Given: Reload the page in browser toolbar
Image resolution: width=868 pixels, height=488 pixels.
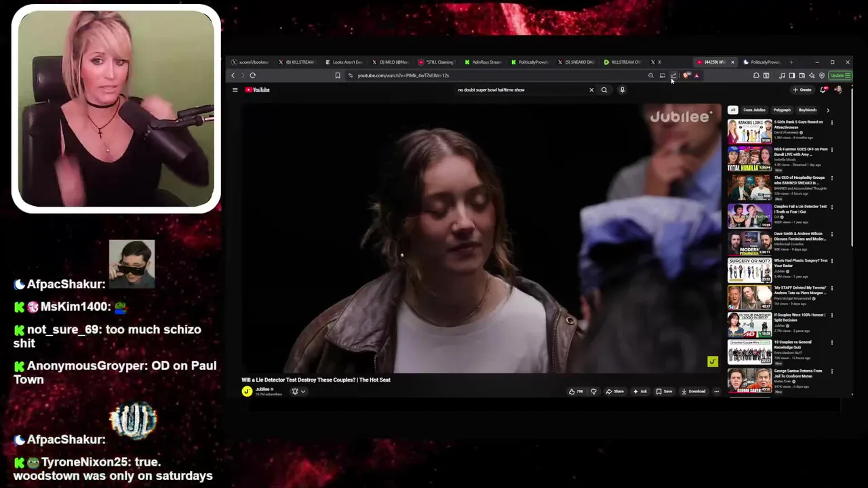Looking at the screenshot, I should click(x=252, y=75).
